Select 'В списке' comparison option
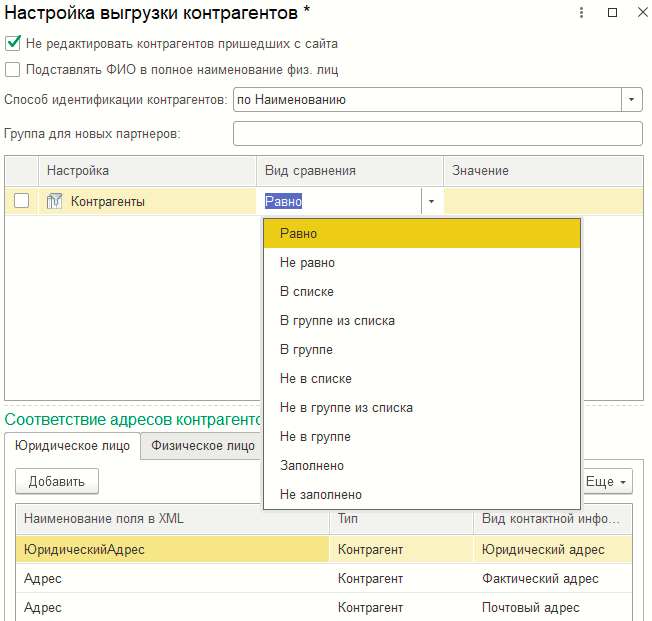Screen dimensions: 652x621 pyautogui.click(x=307, y=292)
